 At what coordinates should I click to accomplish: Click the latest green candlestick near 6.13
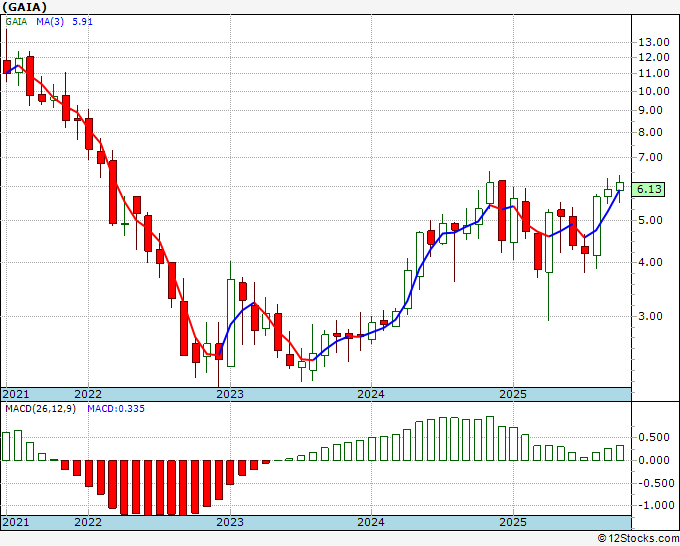pyautogui.click(x=620, y=186)
